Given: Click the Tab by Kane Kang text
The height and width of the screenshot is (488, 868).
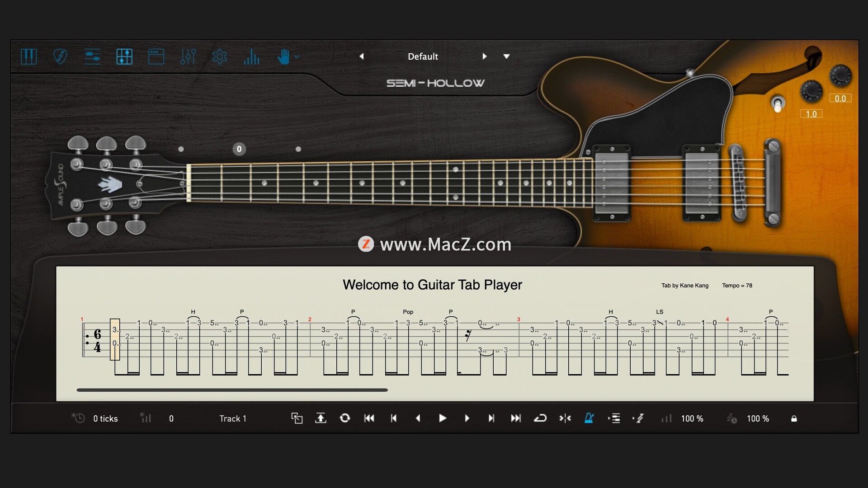Looking at the screenshot, I should tap(685, 286).
